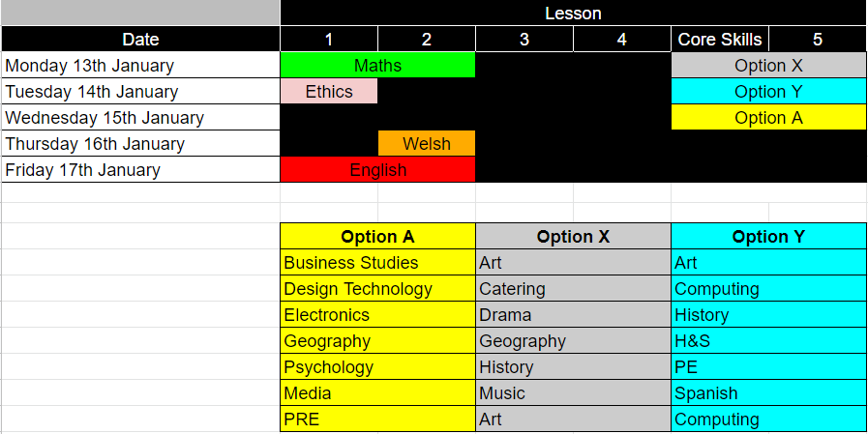Click the Design Technology cell
868x434 pixels.
pyautogui.click(x=377, y=289)
